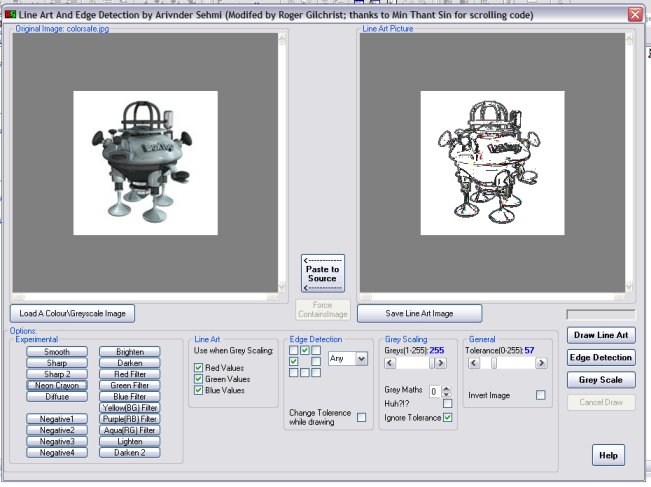Click the Negative1 effect button
This screenshot has height=487, width=651.
coord(57,418)
